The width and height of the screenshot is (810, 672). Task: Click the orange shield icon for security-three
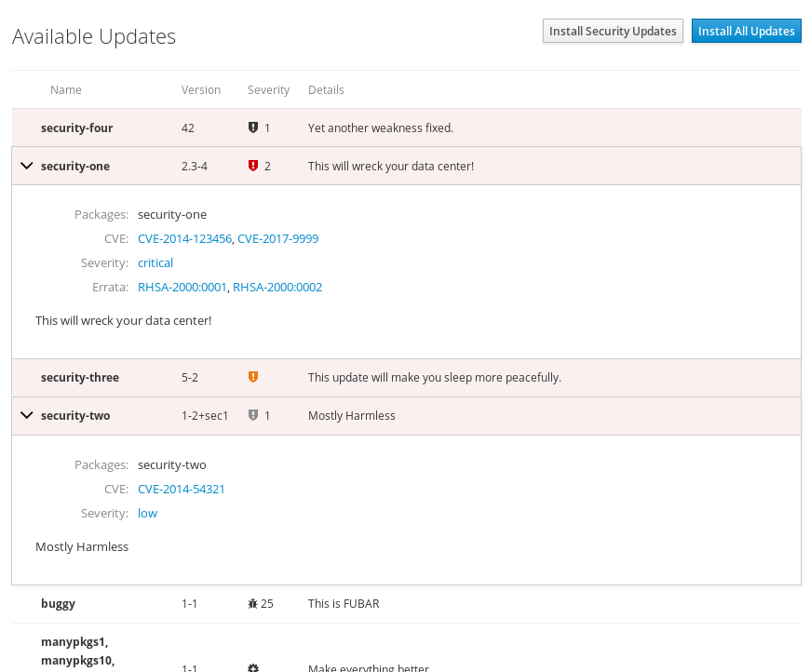[252, 377]
